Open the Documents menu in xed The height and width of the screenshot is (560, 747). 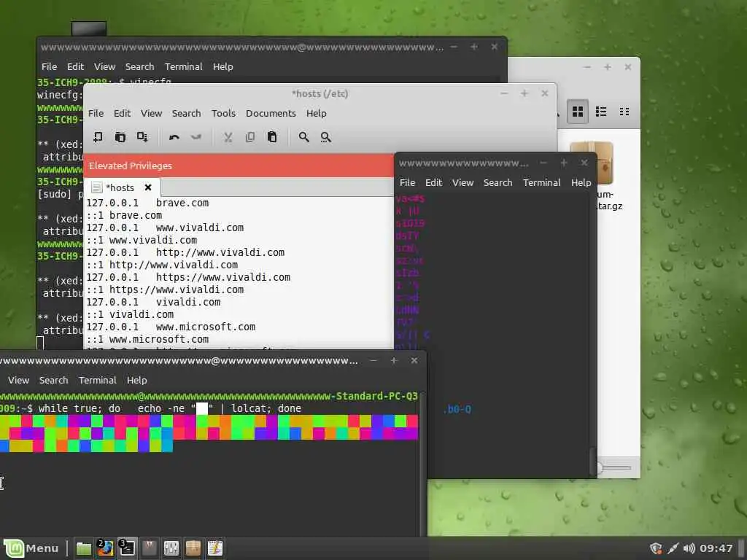(x=271, y=113)
